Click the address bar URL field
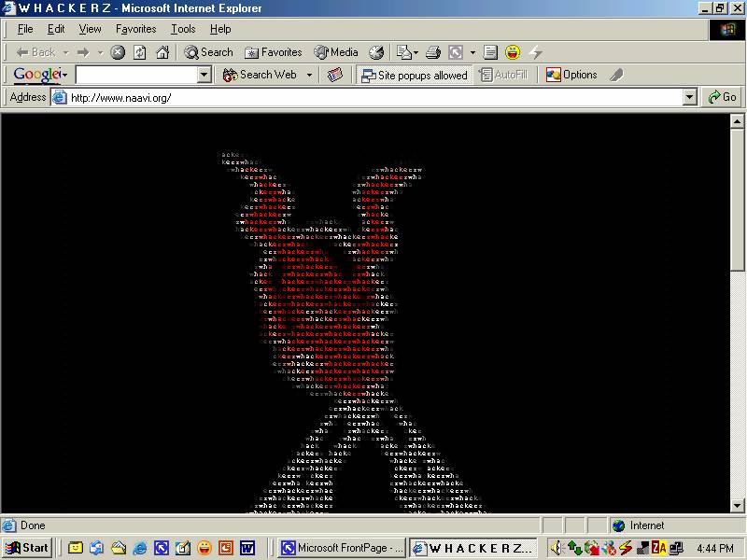 [367, 98]
